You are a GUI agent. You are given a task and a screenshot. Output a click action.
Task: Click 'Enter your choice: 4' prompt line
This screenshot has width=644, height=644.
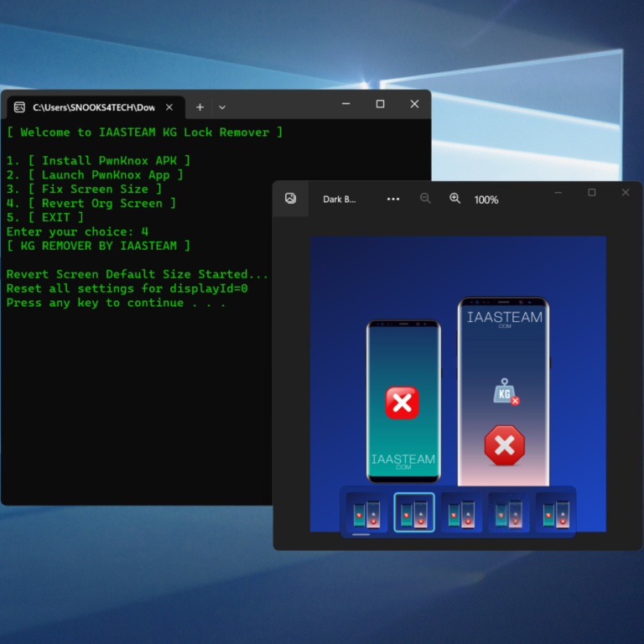77,231
